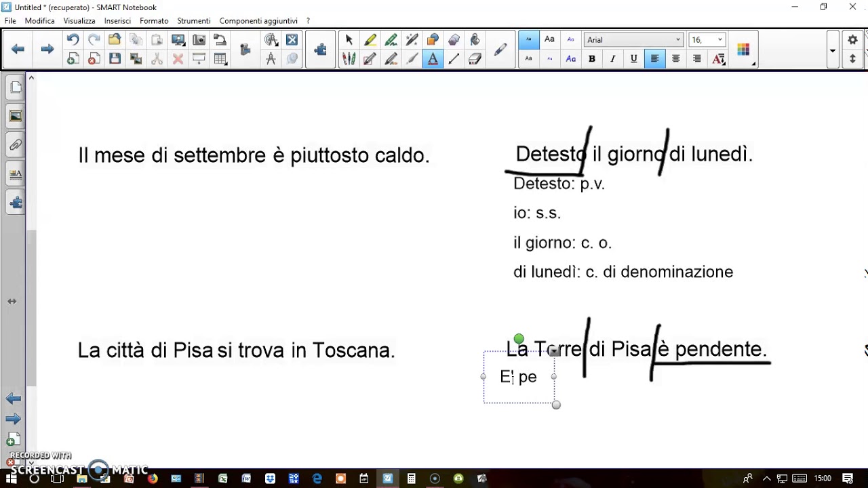Toggle bold formatting
The width and height of the screenshot is (868, 488).
(x=591, y=59)
